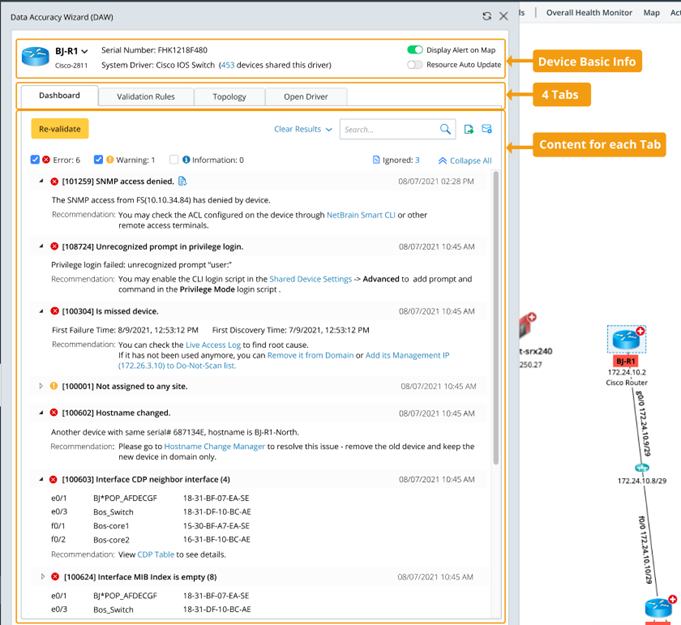Collapse the Is missed device entry

[42, 311]
